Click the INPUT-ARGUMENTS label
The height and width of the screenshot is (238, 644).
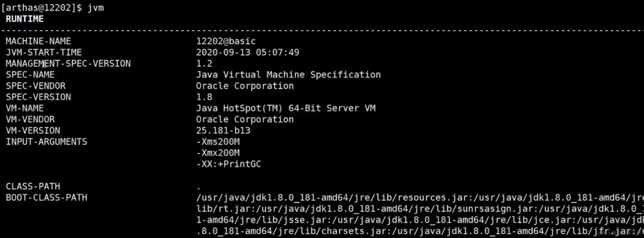47,142
